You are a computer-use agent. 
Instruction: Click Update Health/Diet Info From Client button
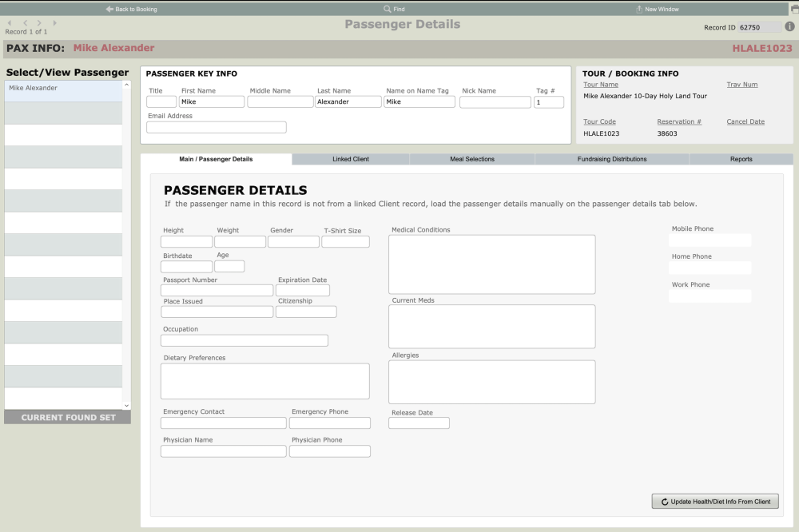click(715, 502)
